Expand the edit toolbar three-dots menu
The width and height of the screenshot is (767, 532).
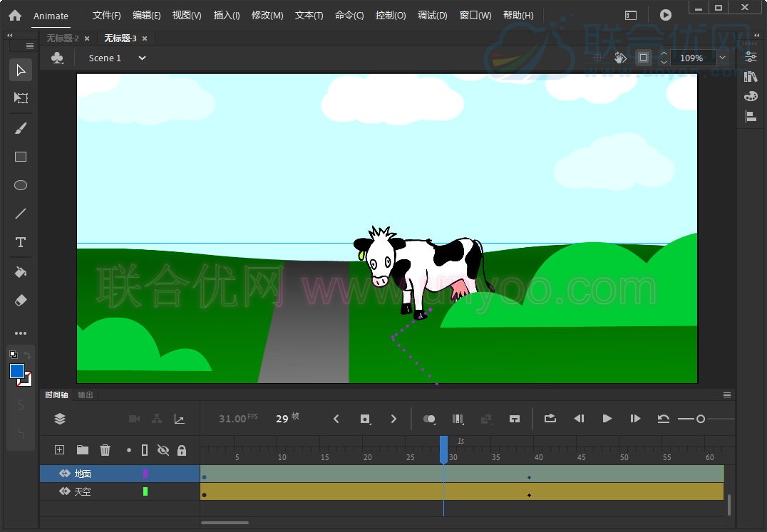point(21,333)
